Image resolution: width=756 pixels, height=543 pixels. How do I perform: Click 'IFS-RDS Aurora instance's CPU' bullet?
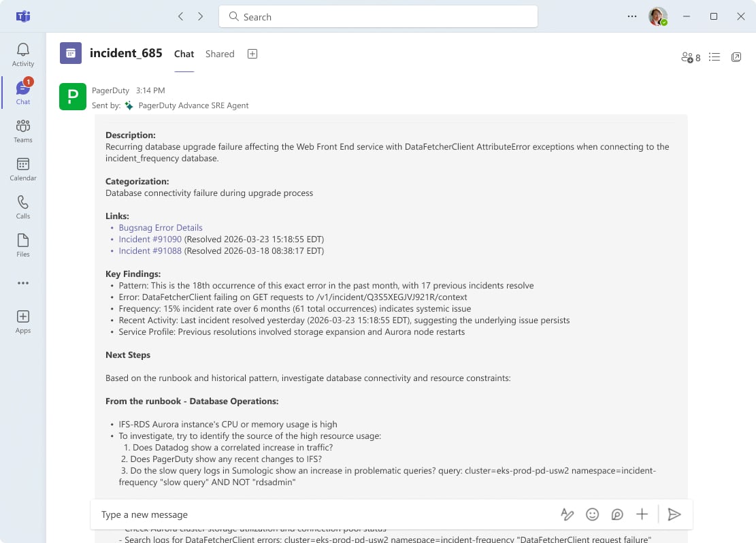227,425
